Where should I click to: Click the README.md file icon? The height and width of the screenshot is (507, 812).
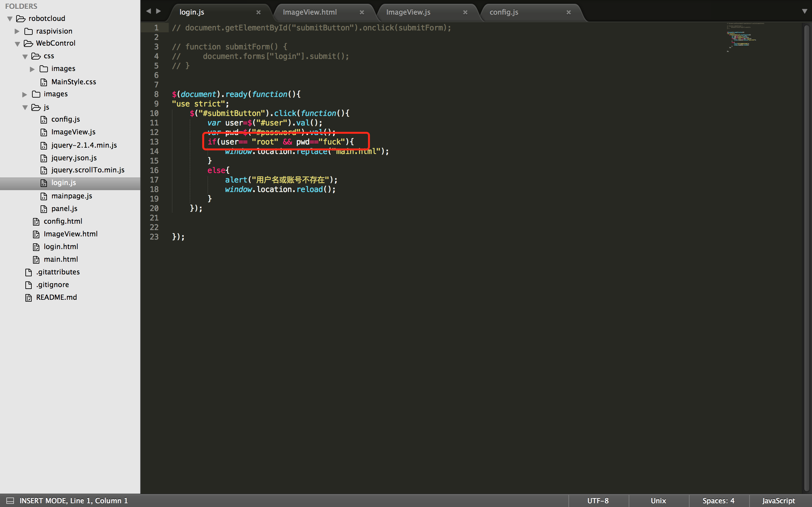click(x=29, y=298)
